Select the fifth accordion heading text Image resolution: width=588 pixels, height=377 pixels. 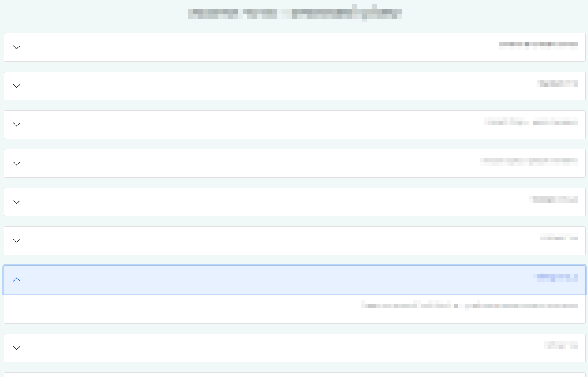[x=554, y=199]
